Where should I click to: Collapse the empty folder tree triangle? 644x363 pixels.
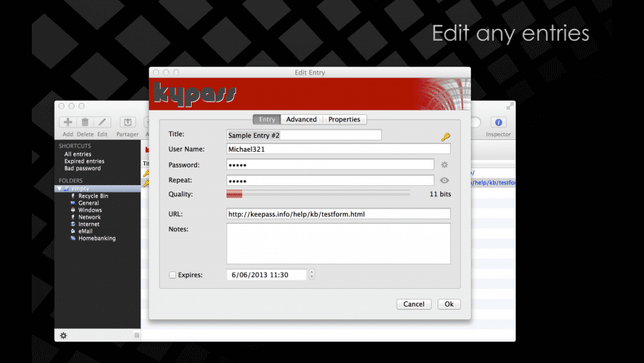click(x=59, y=189)
